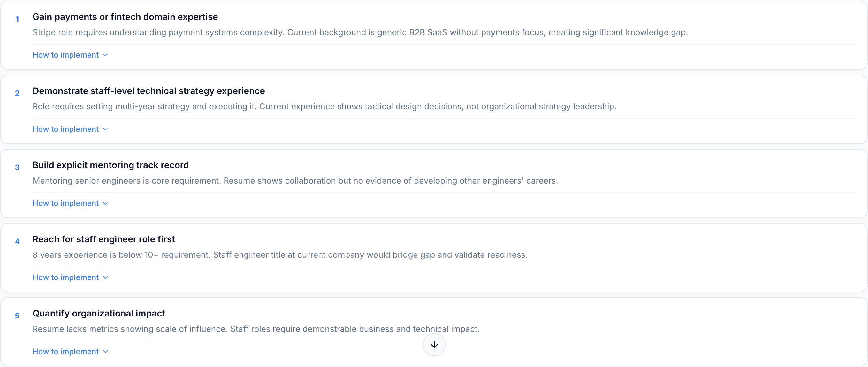868x367 pixels.
Task: Click chevron beside first How to implement
Action: 105,55
